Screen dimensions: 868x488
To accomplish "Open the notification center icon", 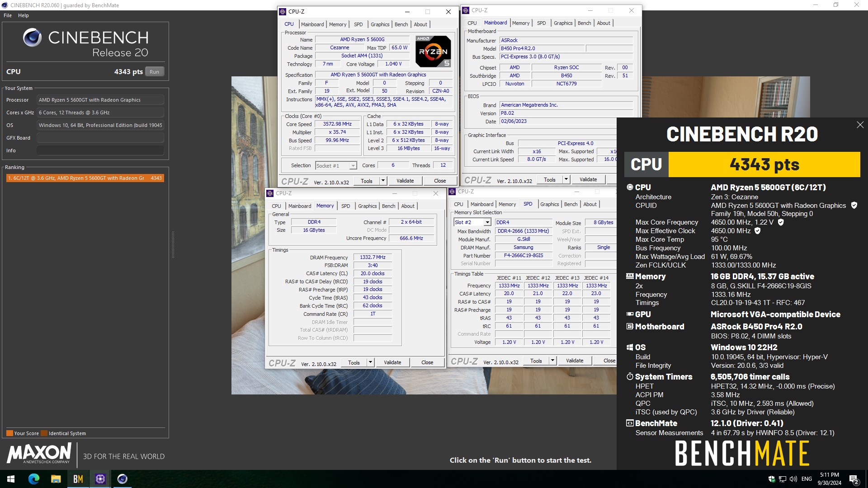I will coord(854,479).
